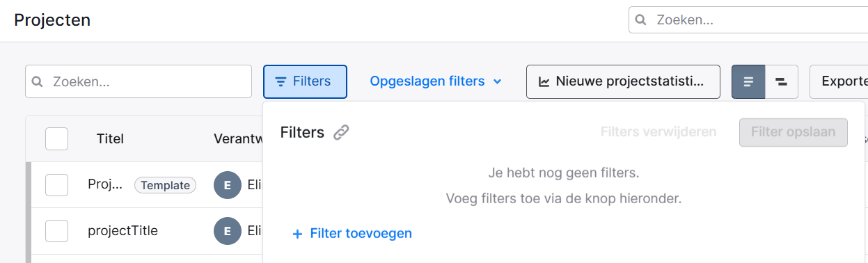Click magnifier icon in projects search box
868x263 pixels.
[x=38, y=81]
